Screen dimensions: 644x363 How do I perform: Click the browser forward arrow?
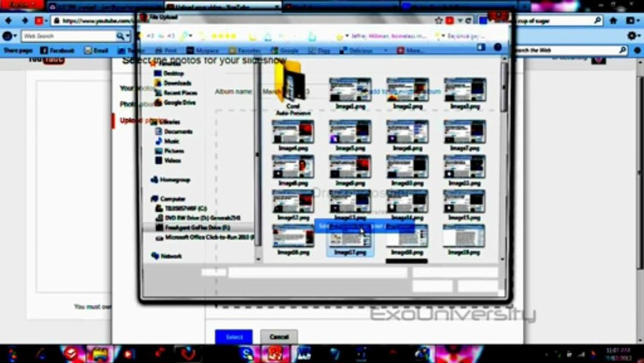tap(25, 21)
